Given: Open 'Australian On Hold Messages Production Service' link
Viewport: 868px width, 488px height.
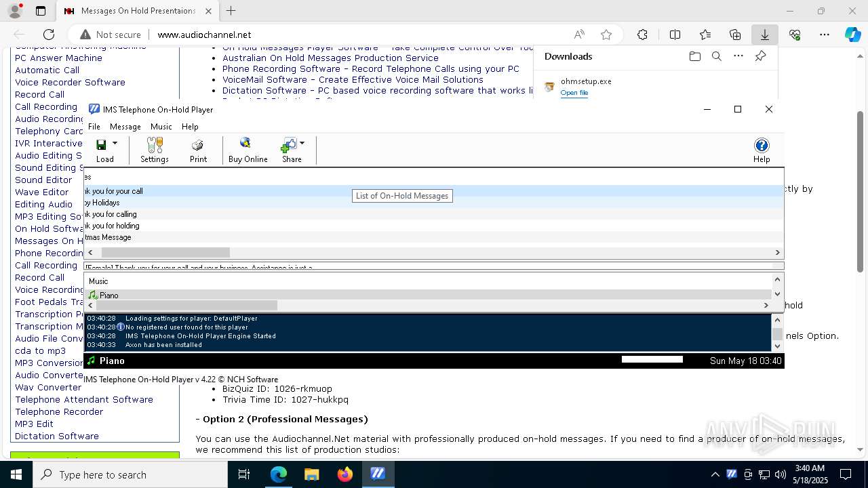Looking at the screenshot, I should pos(330,58).
